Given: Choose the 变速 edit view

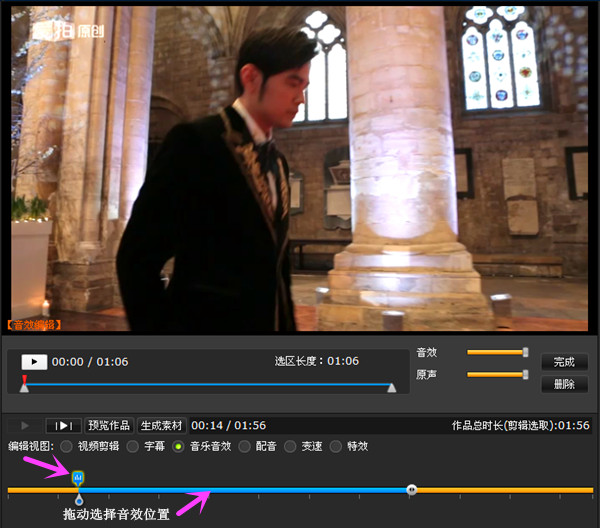Looking at the screenshot, I should click(290, 446).
